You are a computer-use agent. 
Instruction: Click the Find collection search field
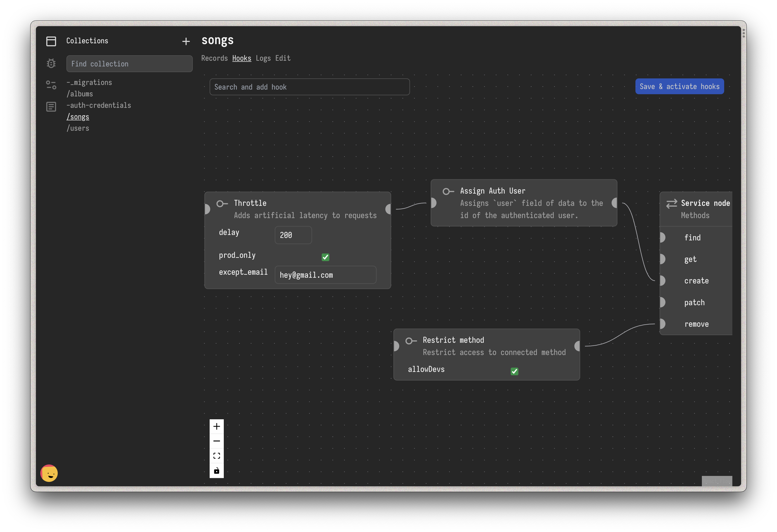[x=129, y=64]
